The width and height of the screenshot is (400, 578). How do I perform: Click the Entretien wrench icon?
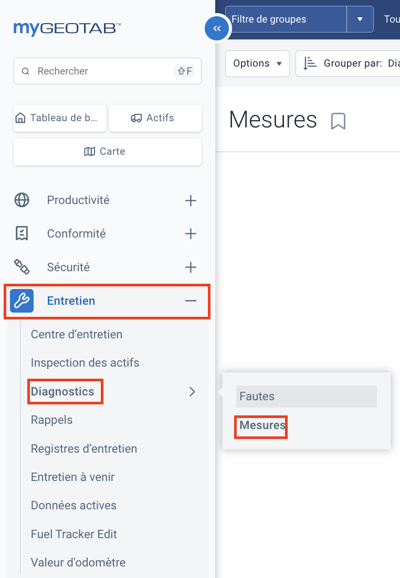click(x=22, y=301)
